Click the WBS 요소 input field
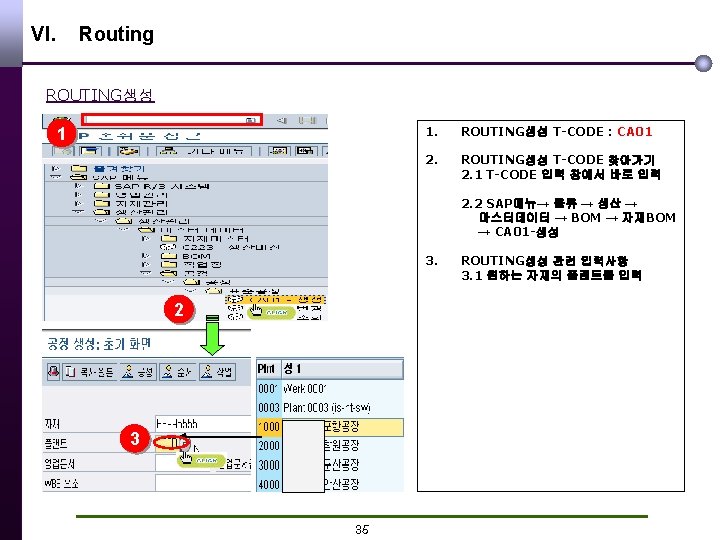Viewport: 720px width, 540px height. click(203, 483)
